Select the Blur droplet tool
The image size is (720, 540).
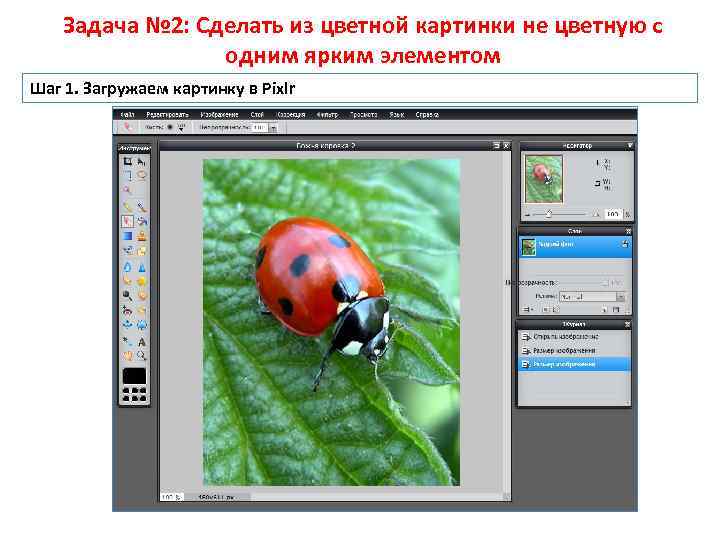tap(127, 267)
